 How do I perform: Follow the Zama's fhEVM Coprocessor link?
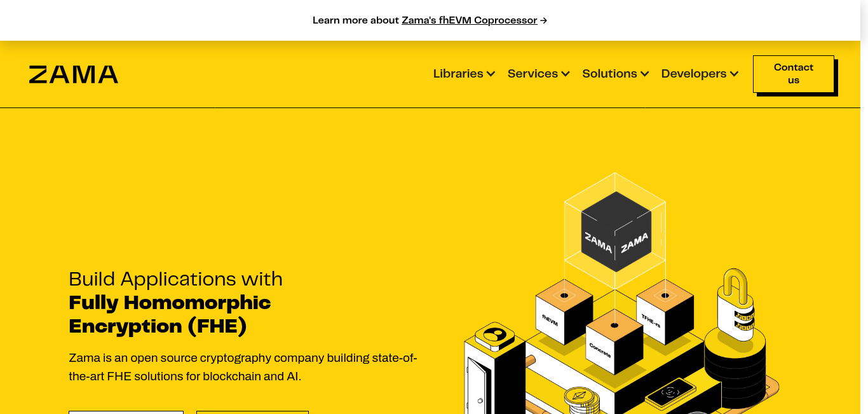(470, 20)
